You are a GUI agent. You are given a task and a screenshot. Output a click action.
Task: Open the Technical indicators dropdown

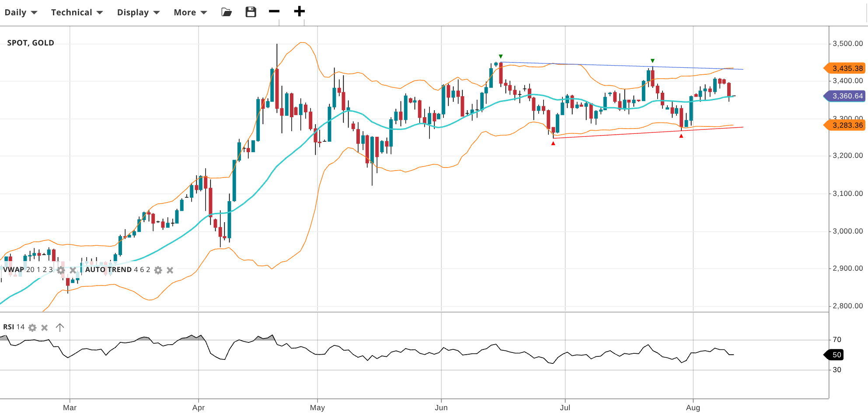[x=77, y=12]
